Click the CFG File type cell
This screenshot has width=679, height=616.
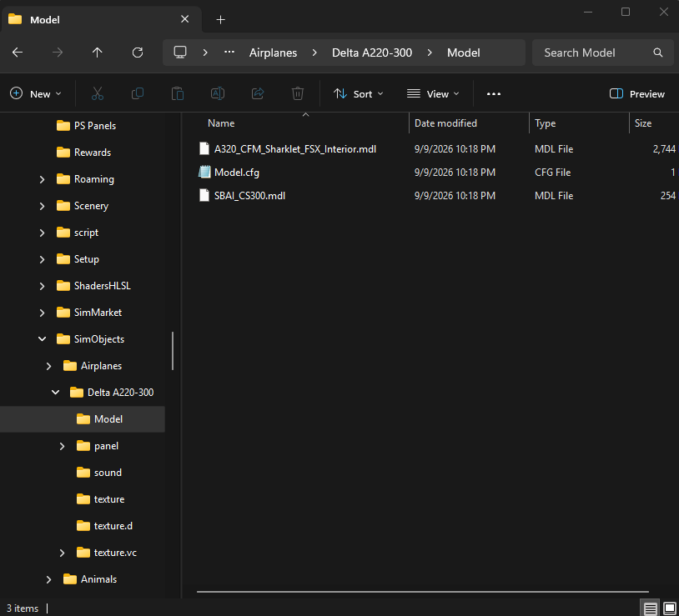(552, 173)
